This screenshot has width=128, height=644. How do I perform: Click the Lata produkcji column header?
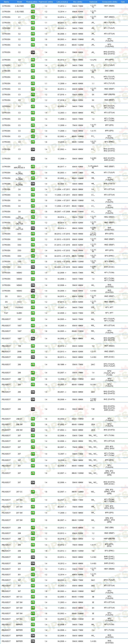(x=62, y=2)
